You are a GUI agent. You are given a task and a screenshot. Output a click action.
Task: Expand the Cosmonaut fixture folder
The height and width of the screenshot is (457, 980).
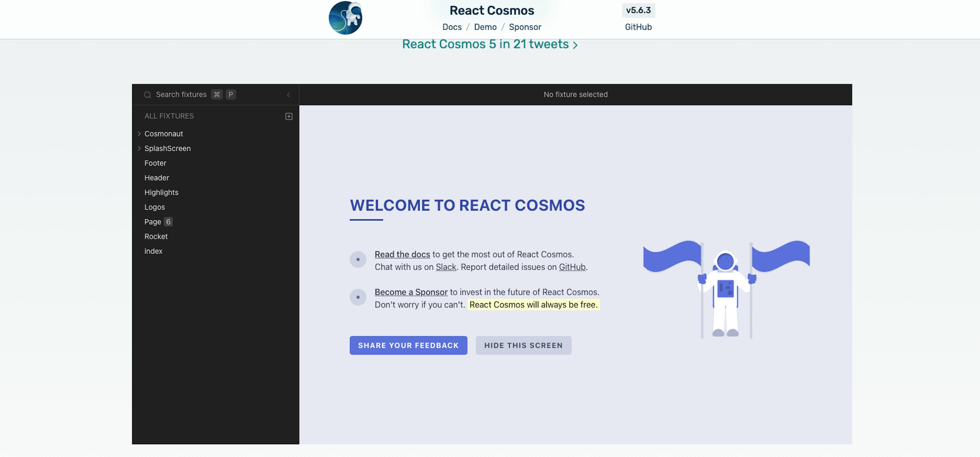(x=139, y=134)
